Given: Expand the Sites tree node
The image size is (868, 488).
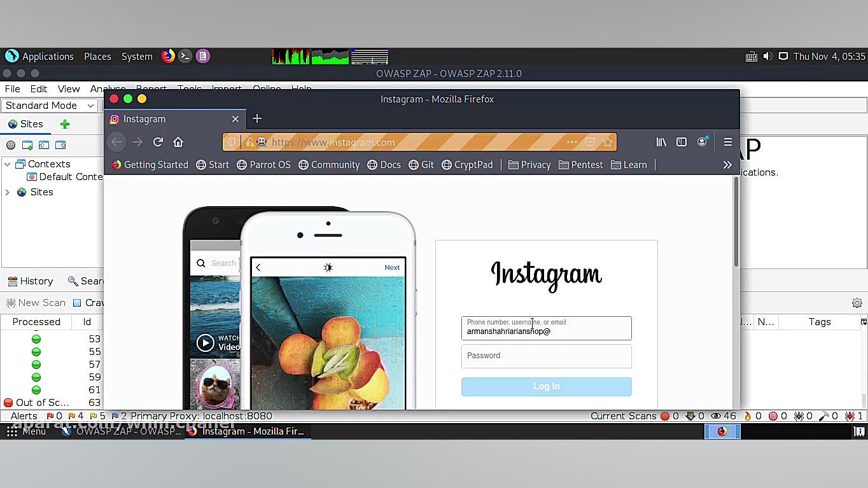Looking at the screenshot, I should click(x=8, y=192).
